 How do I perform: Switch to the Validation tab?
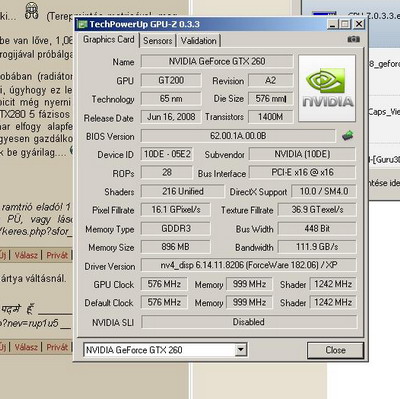click(x=199, y=41)
